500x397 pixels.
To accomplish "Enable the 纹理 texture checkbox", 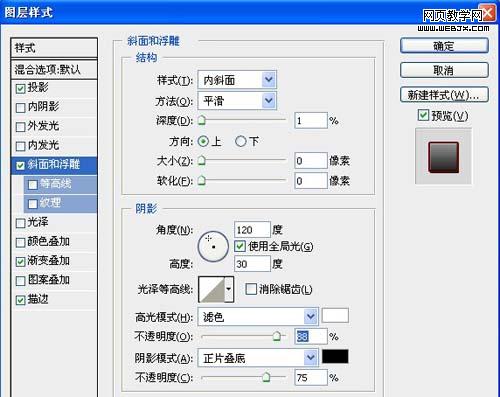I will 33,204.
